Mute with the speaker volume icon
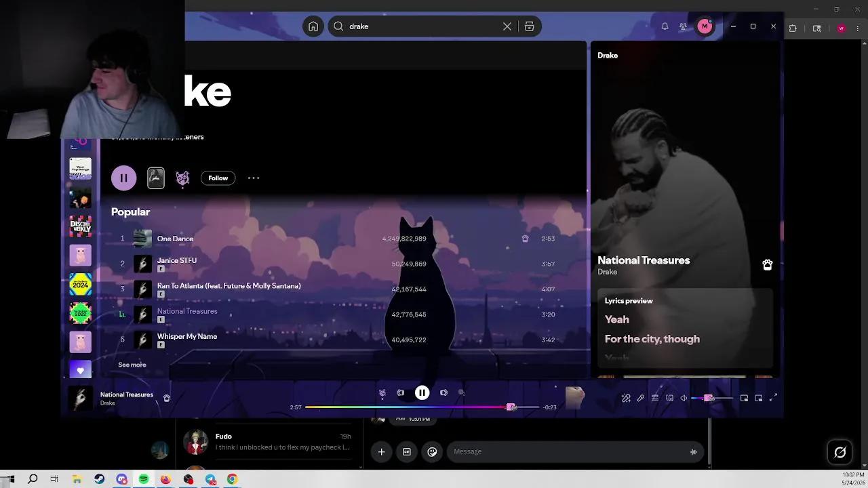Viewport: 868px width, 488px height. pyautogui.click(x=684, y=399)
